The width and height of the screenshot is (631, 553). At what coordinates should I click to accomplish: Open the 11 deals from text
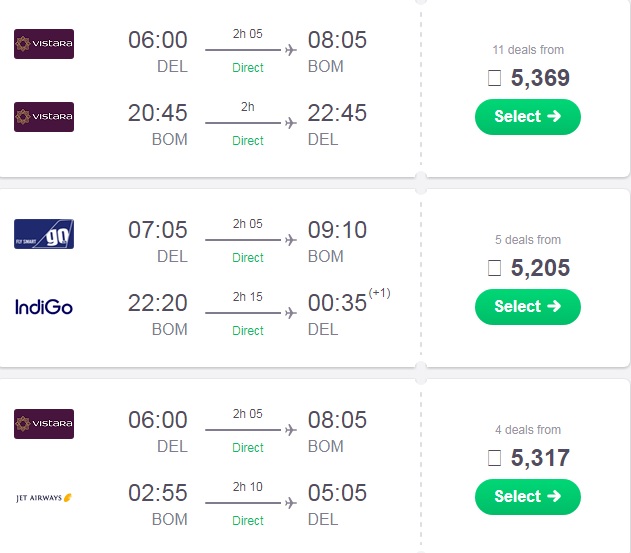pos(528,50)
